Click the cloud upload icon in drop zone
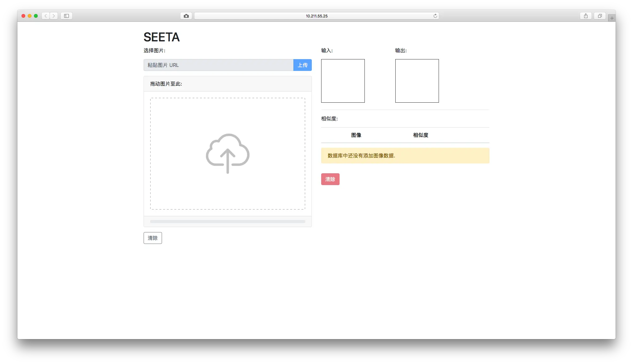Screen dimensions: 633x364 (x=227, y=154)
